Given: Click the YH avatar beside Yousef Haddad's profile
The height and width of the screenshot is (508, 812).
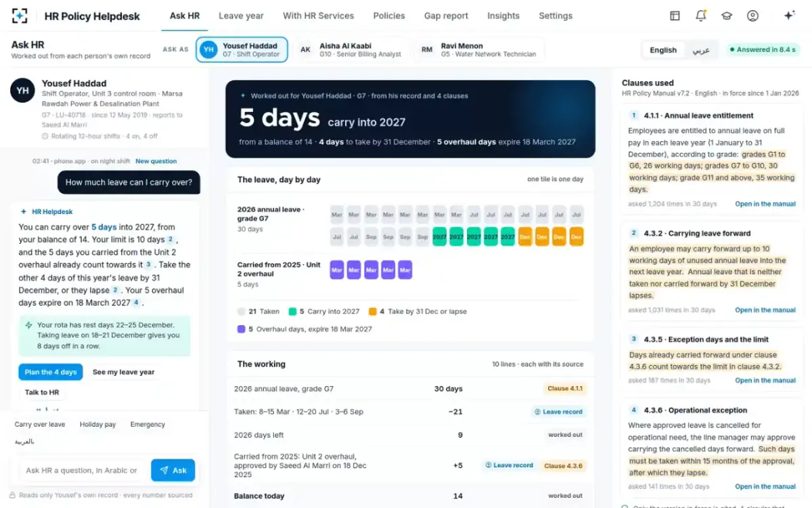Looking at the screenshot, I should point(22,90).
